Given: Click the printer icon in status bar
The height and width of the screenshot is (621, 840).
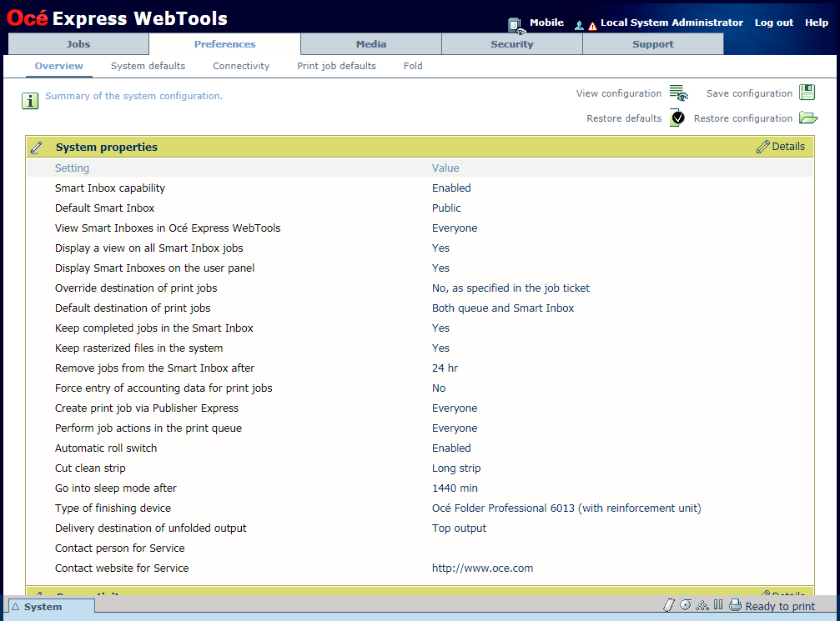Looking at the screenshot, I should (736, 605).
